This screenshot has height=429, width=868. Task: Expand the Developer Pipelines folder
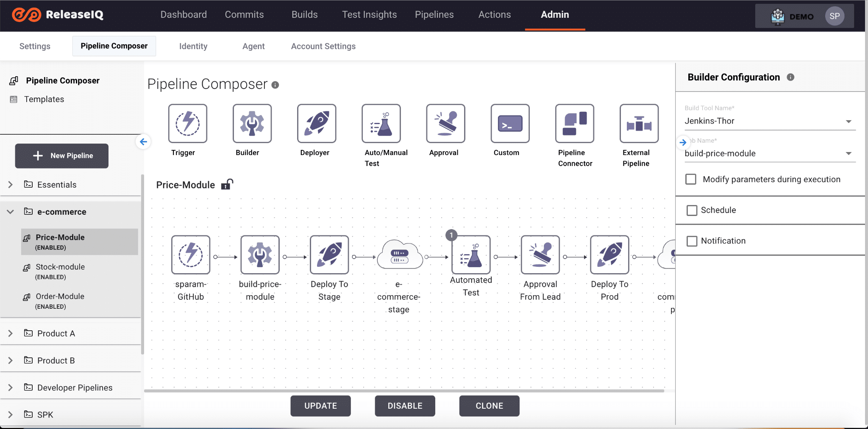point(11,387)
